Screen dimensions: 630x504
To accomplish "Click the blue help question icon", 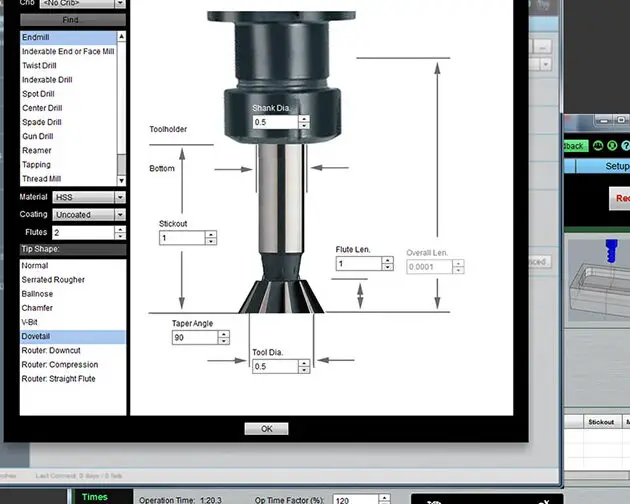I will [x=626, y=145].
